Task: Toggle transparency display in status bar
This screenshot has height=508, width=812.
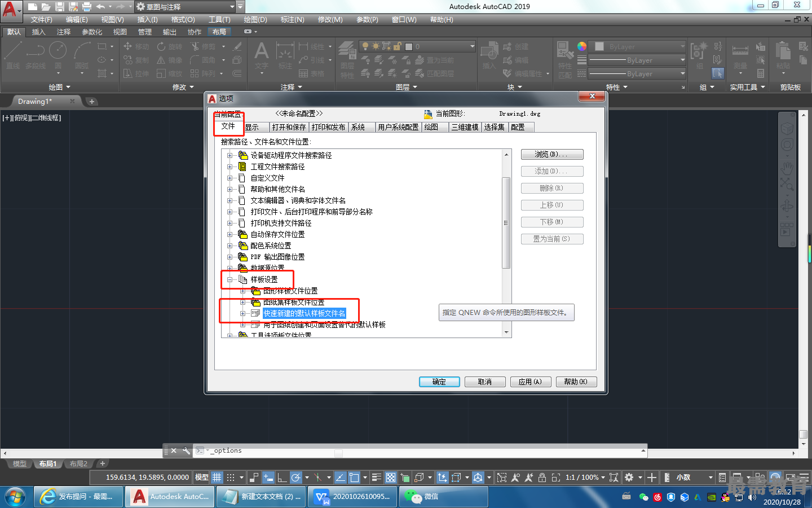Action: pos(391,478)
